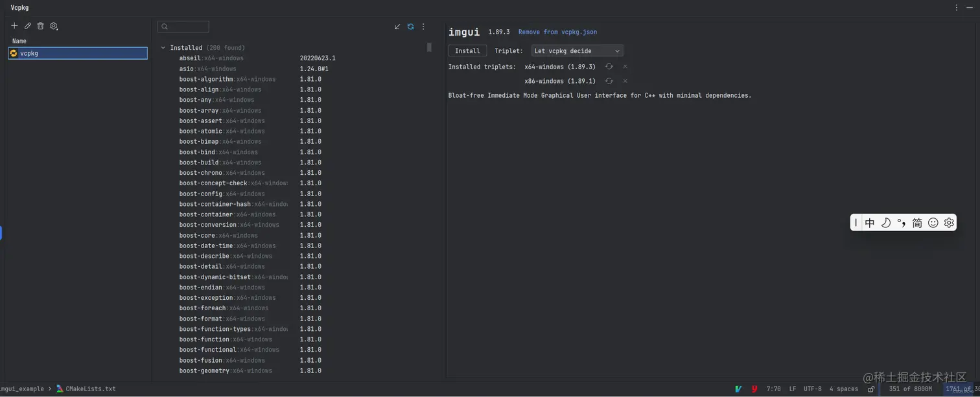Open Vcpkg tool window options menu
980x397 pixels.
pos(957,8)
